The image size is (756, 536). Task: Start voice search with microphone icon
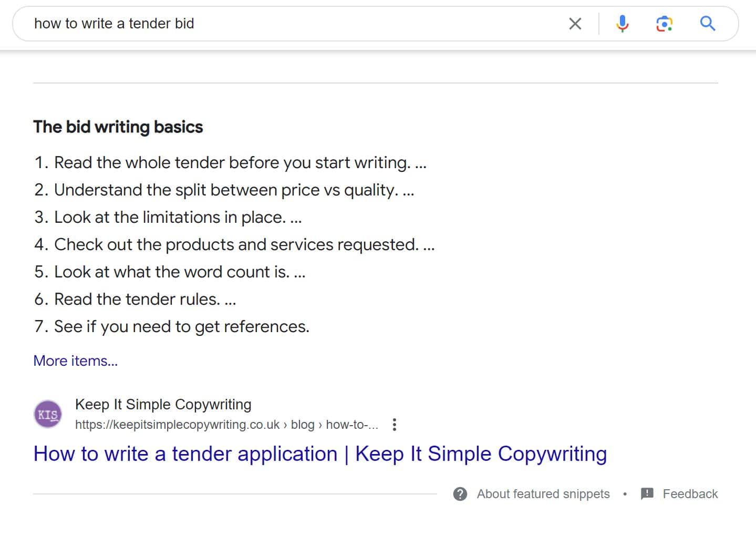click(x=623, y=24)
